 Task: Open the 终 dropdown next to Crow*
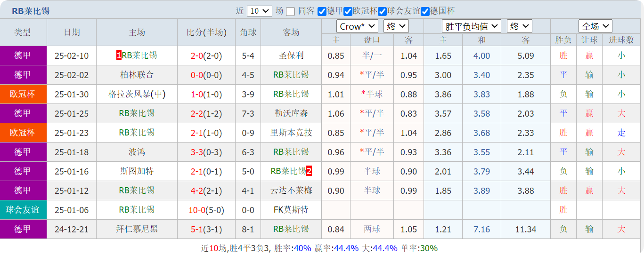pyautogui.click(x=396, y=26)
